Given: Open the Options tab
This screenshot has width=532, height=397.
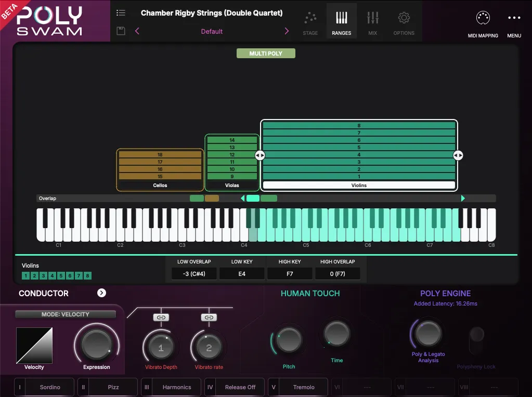Looking at the screenshot, I should point(404,23).
